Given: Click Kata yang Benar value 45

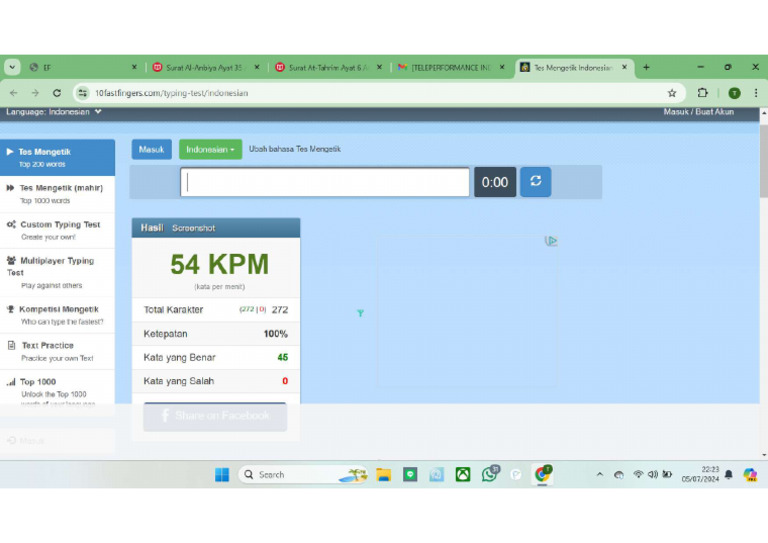Looking at the screenshot, I should pos(283,357).
